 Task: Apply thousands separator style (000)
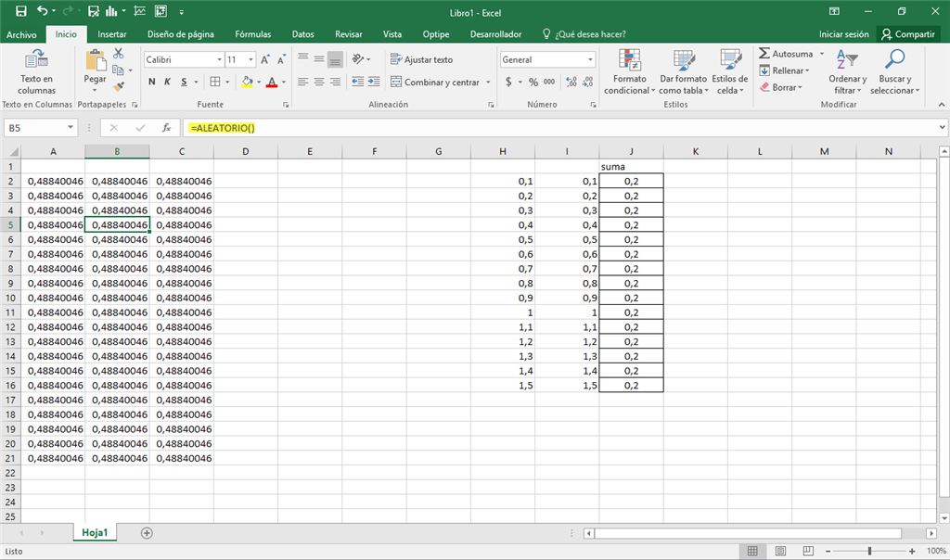click(x=549, y=82)
